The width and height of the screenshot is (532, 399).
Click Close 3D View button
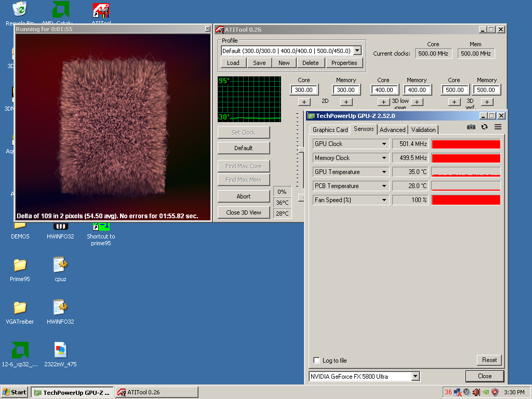click(x=244, y=212)
